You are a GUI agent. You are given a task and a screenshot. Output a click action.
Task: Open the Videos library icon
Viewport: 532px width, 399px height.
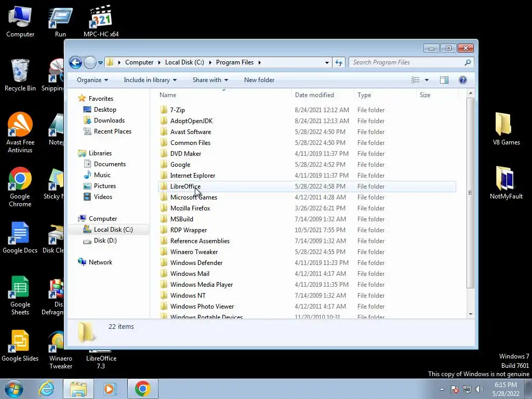(x=87, y=197)
